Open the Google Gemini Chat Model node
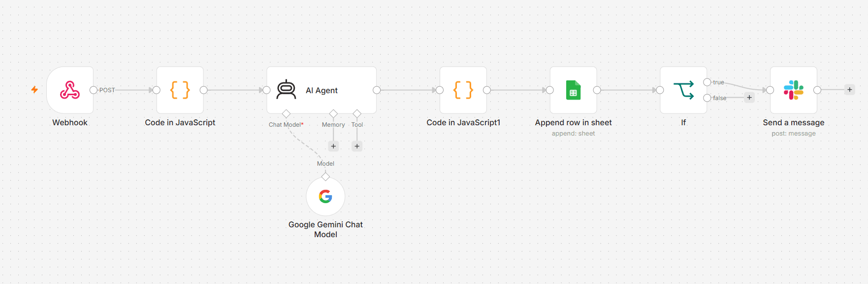Image resolution: width=868 pixels, height=284 pixels. click(x=325, y=196)
